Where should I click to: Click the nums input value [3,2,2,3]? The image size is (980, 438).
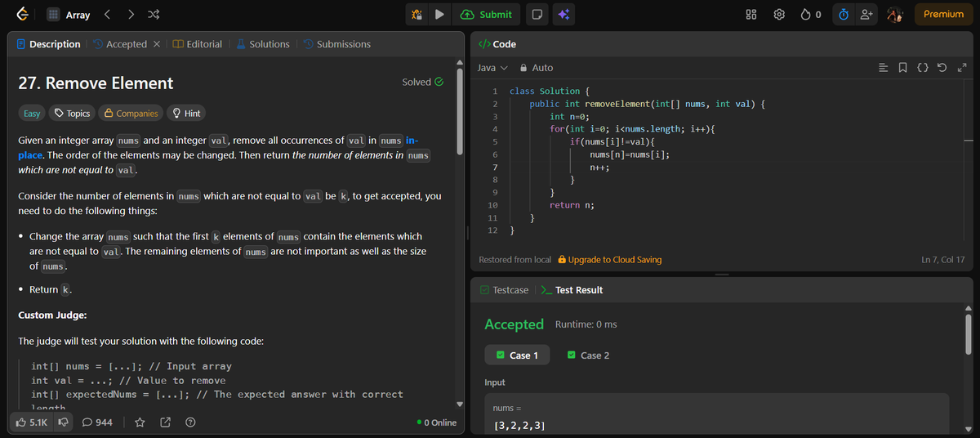[x=520, y=426]
